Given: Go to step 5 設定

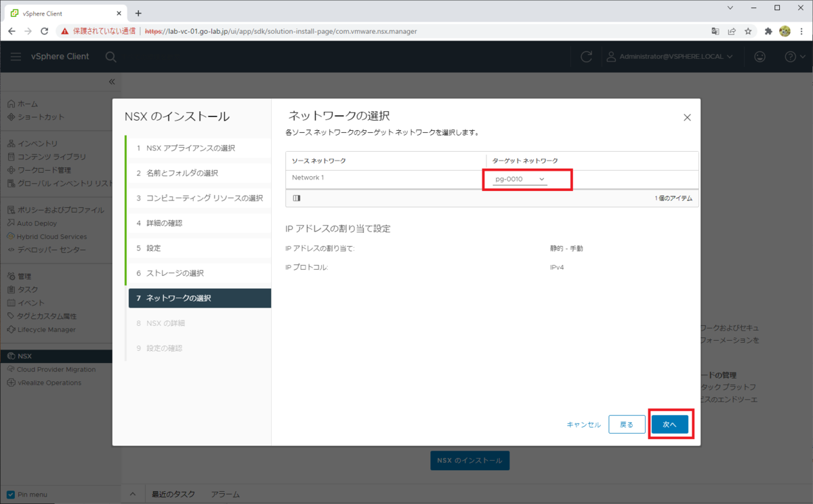Looking at the screenshot, I should pyautogui.click(x=199, y=248).
